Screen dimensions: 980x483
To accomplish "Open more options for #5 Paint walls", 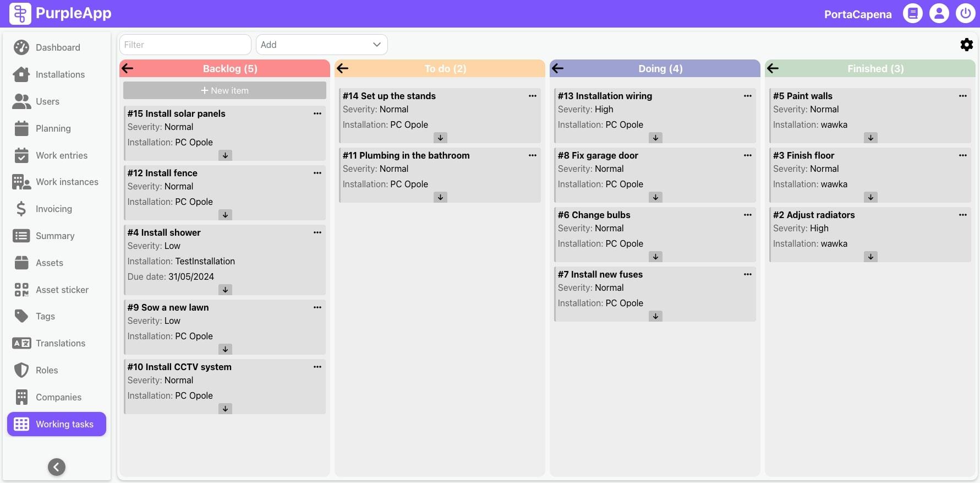I will [x=962, y=96].
